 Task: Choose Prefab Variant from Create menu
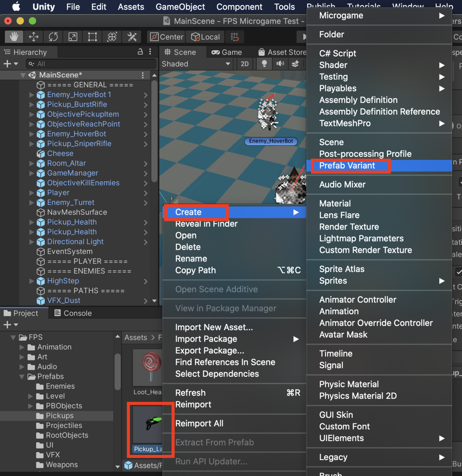[x=379, y=166]
